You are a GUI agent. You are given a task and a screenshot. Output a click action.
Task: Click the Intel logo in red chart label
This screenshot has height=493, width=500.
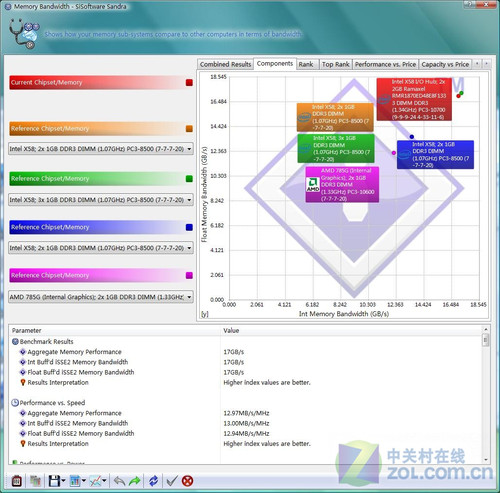pos(384,99)
